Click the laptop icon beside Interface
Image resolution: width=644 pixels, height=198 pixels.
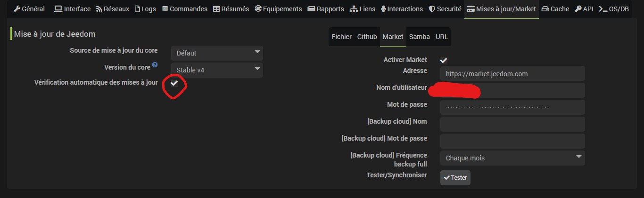point(58,9)
